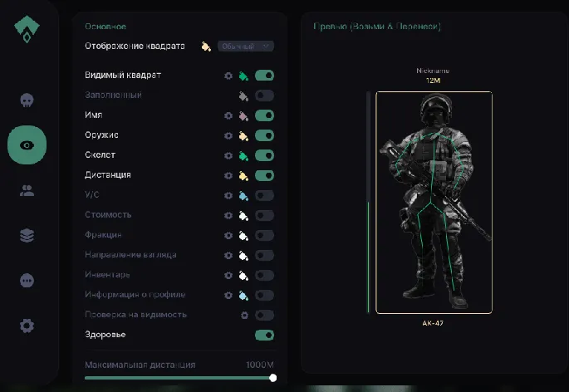
Task: Disable the Видимый квадрат toggle
Action: coord(264,76)
